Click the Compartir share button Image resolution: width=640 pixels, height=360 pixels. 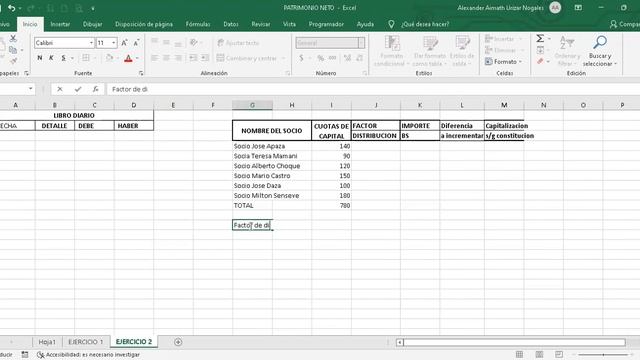(624, 24)
